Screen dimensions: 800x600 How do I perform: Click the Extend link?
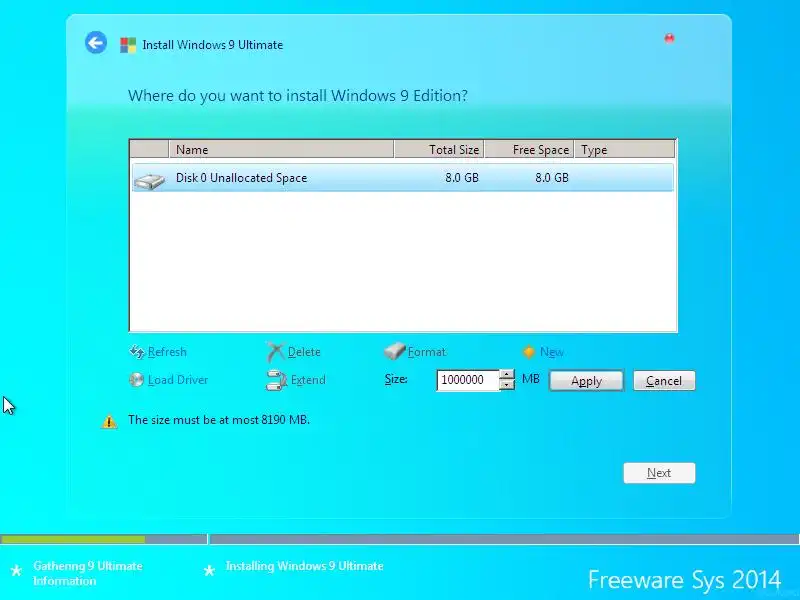(308, 380)
